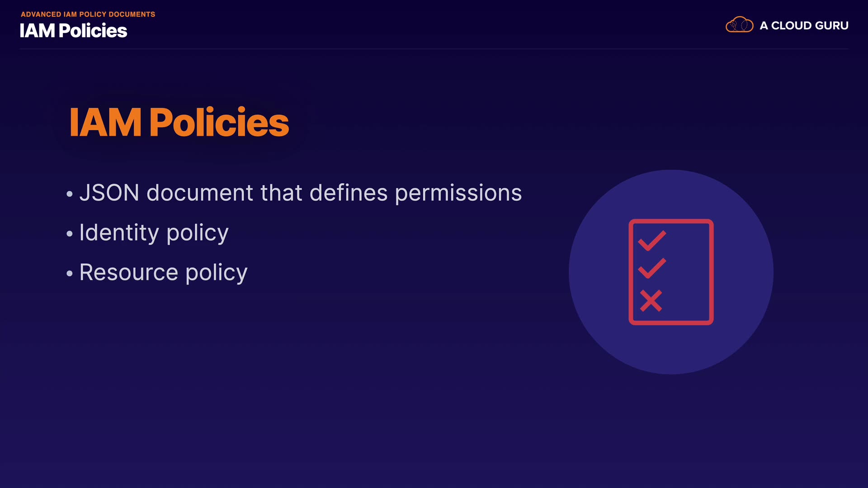868x488 pixels.
Task: Click the word document in first bullet
Action: 199,193
